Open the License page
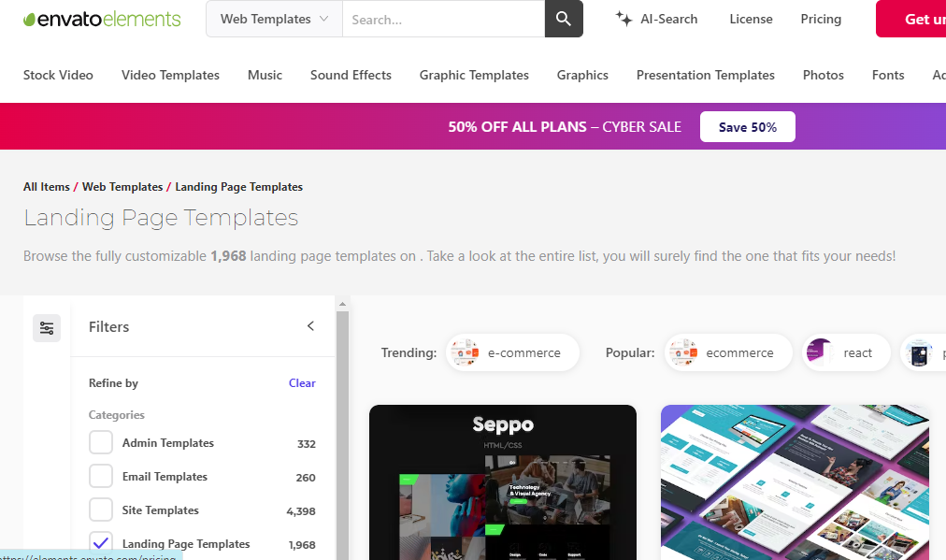 pyautogui.click(x=751, y=19)
